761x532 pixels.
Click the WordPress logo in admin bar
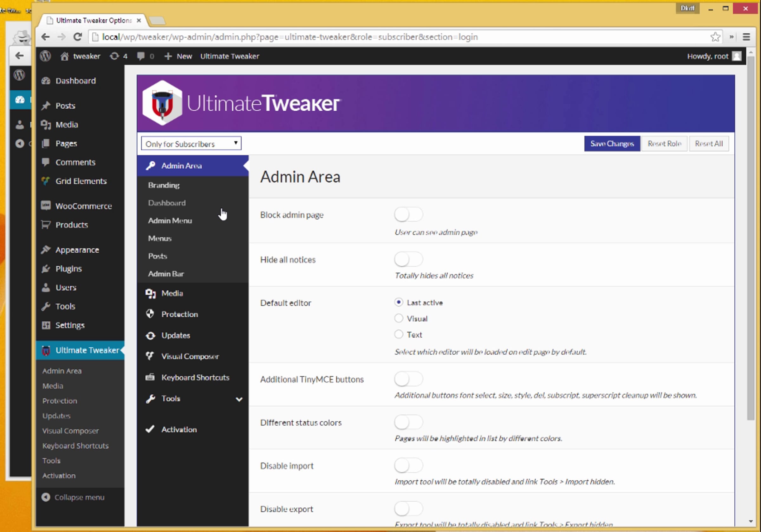coord(45,56)
